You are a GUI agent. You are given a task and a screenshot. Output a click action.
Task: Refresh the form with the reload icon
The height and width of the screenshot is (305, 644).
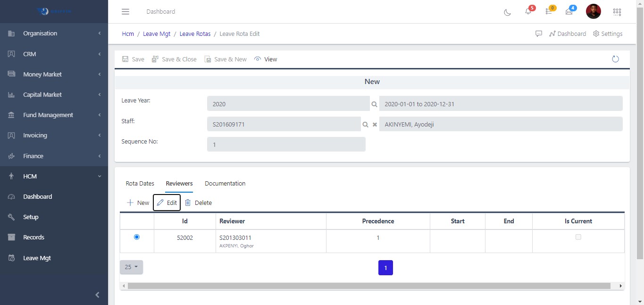click(x=615, y=59)
